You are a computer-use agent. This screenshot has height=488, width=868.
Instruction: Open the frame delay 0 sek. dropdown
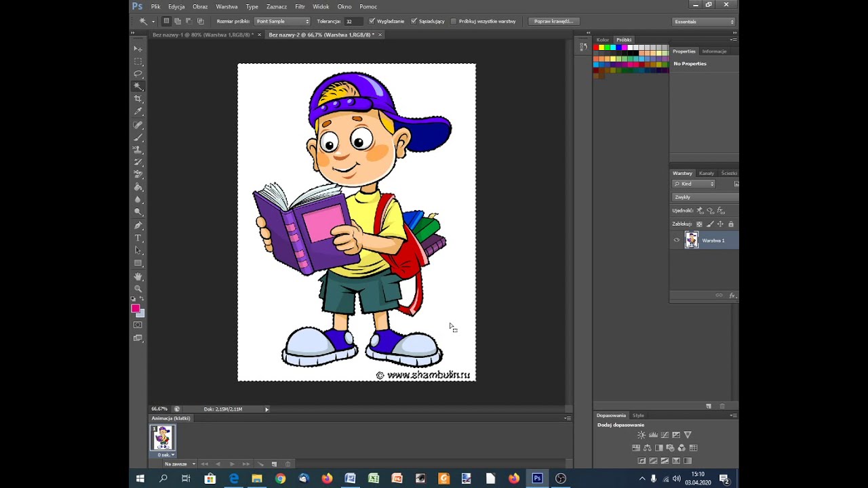(166, 455)
